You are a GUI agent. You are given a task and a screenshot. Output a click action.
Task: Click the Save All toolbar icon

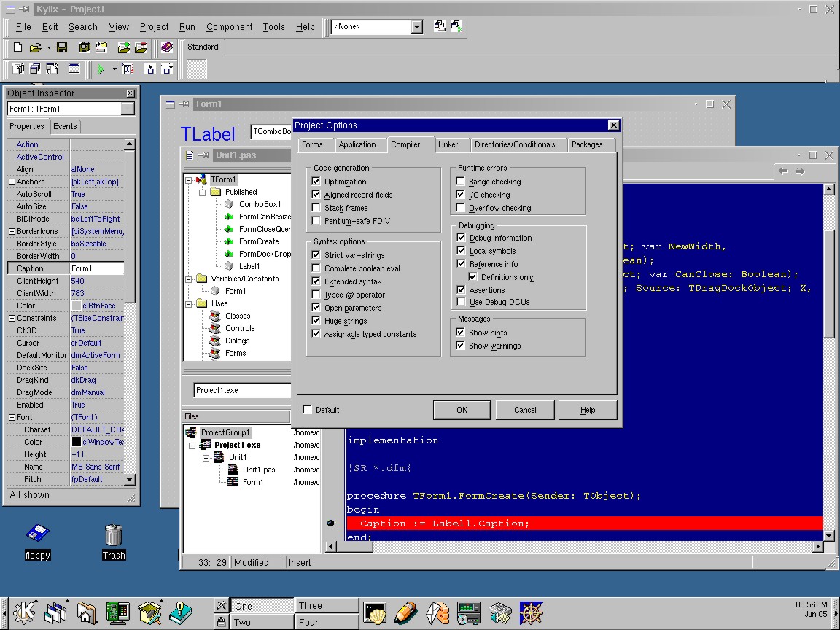[85, 47]
